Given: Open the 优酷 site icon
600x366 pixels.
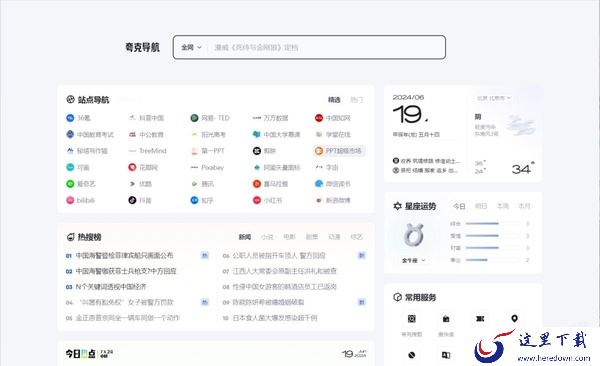Looking at the screenshot, I should coord(132,184).
